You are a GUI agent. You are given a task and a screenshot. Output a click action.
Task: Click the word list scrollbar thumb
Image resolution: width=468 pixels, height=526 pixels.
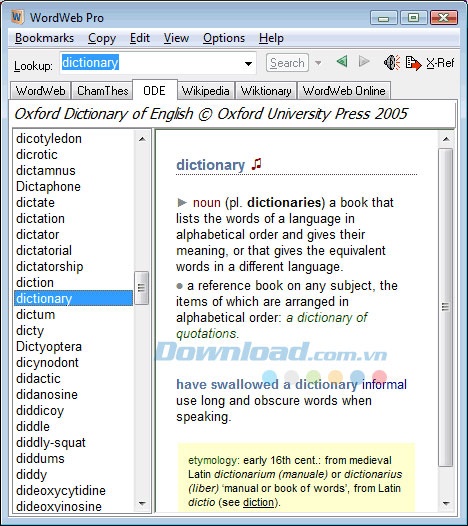point(141,288)
